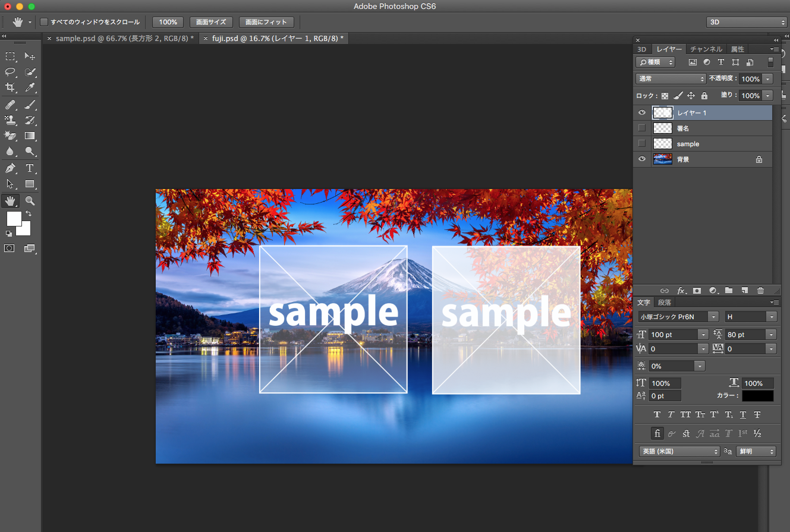Select the Move tool
The height and width of the screenshot is (532, 790).
click(x=30, y=56)
